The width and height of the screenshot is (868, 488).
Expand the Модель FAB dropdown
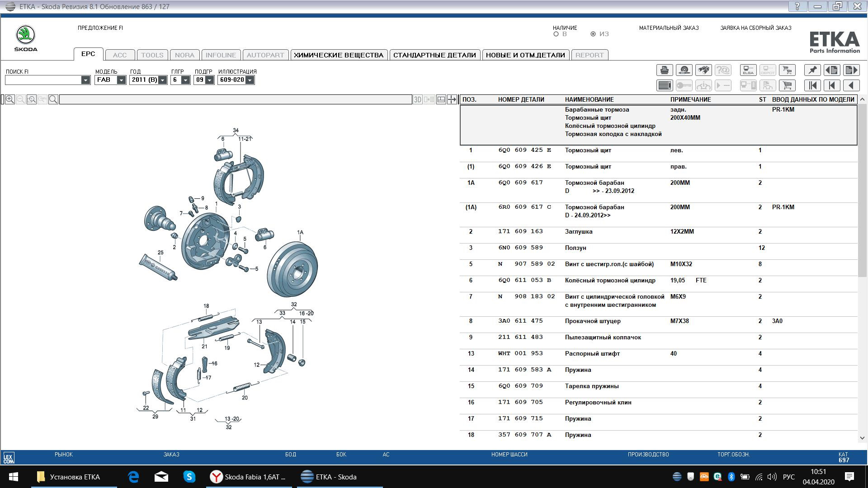(121, 80)
